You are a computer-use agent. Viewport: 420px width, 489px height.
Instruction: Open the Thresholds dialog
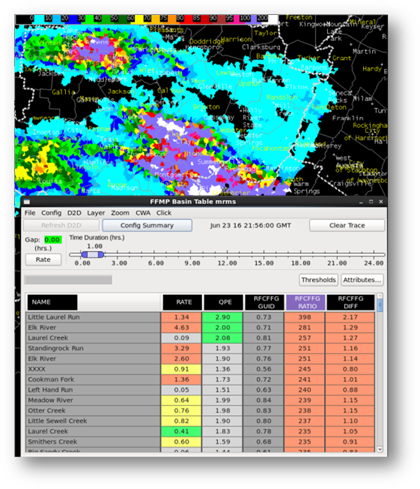coord(318,280)
